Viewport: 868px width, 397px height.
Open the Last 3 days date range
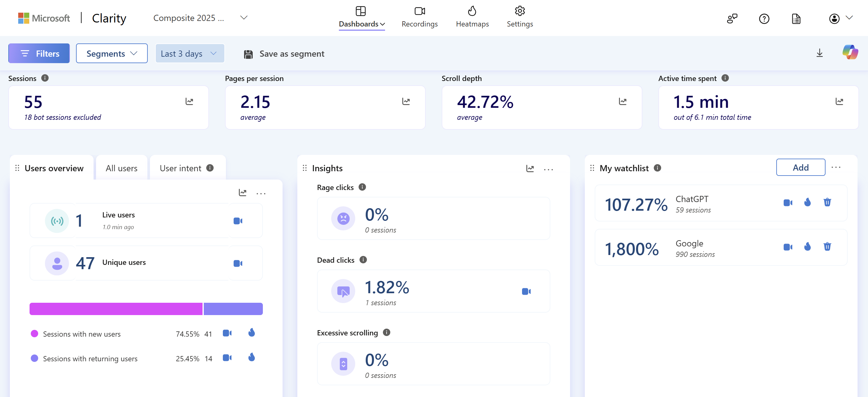(189, 54)
